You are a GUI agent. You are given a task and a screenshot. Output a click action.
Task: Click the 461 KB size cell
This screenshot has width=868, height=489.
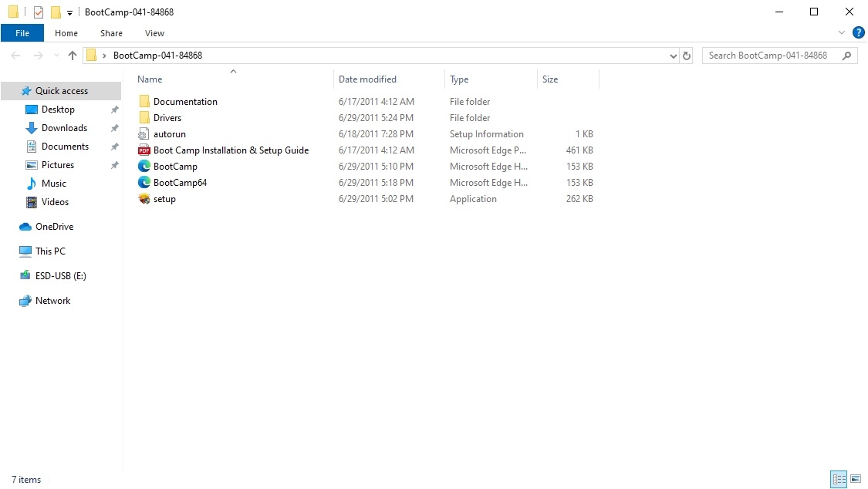click(579, 150)
